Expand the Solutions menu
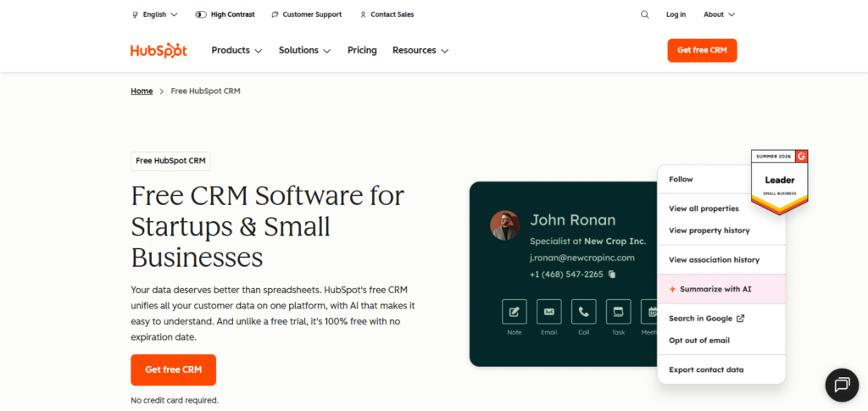Viewport: 868px width, 411px height. [305, 50]
